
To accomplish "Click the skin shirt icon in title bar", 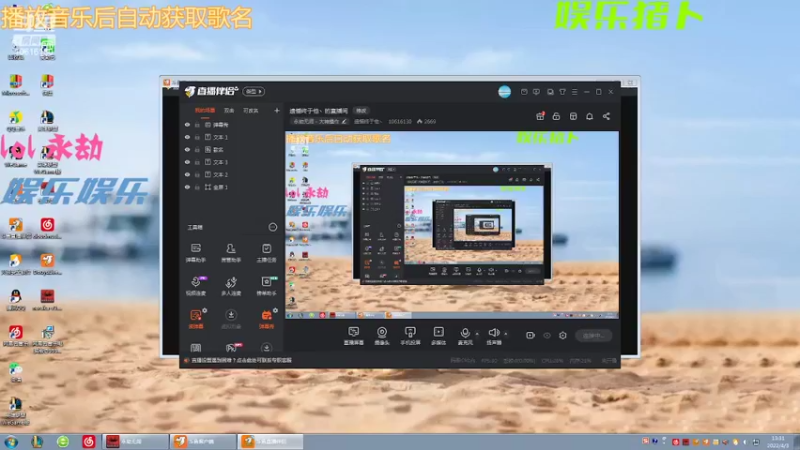I will click(562, 92).
